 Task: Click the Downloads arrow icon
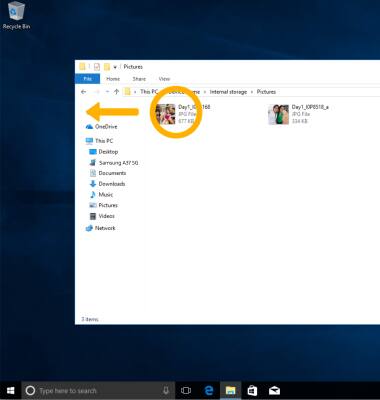[x=93, y=184]
